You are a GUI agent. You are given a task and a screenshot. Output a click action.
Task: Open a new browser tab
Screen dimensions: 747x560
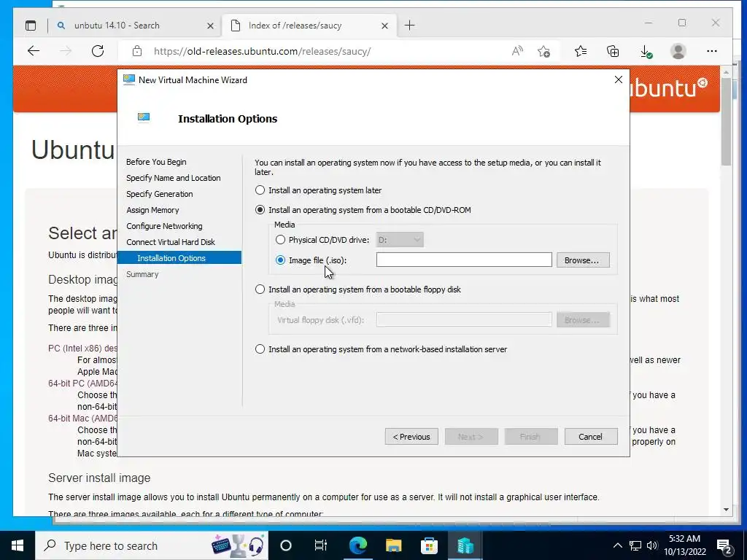point(410,26)
